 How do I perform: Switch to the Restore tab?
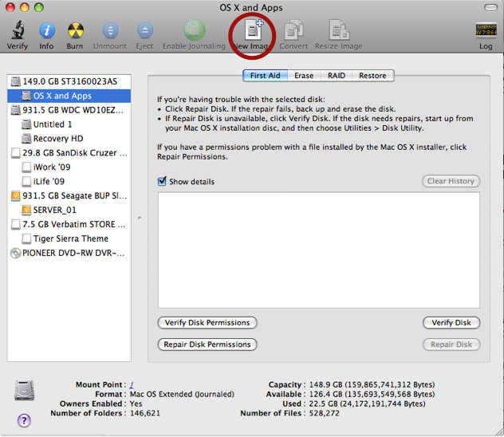tap(373, 76)
